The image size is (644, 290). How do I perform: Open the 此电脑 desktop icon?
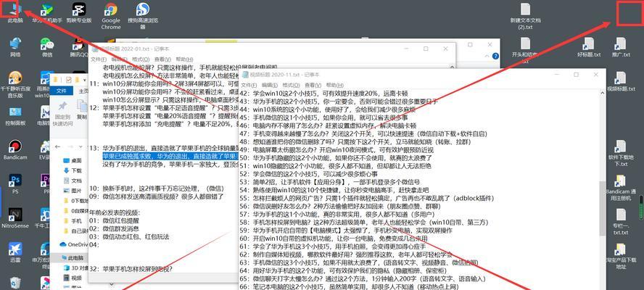15,12
